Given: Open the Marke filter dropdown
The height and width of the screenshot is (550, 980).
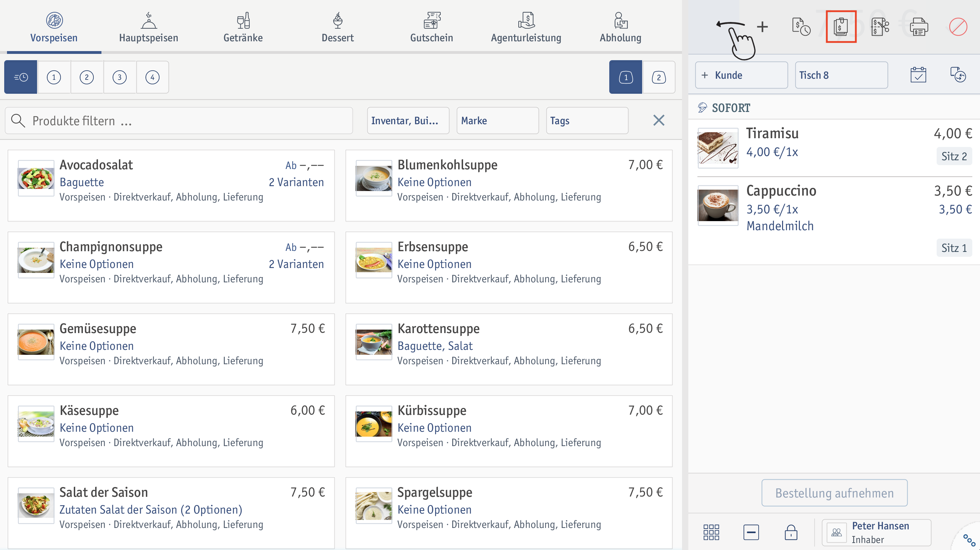Looking at the screenshot, I should click(498, 121).
